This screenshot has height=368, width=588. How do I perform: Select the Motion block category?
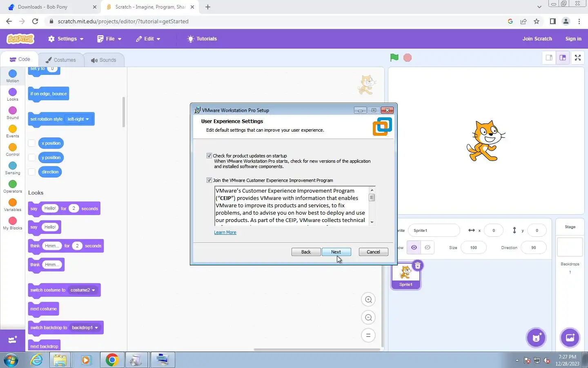[13, 76]
